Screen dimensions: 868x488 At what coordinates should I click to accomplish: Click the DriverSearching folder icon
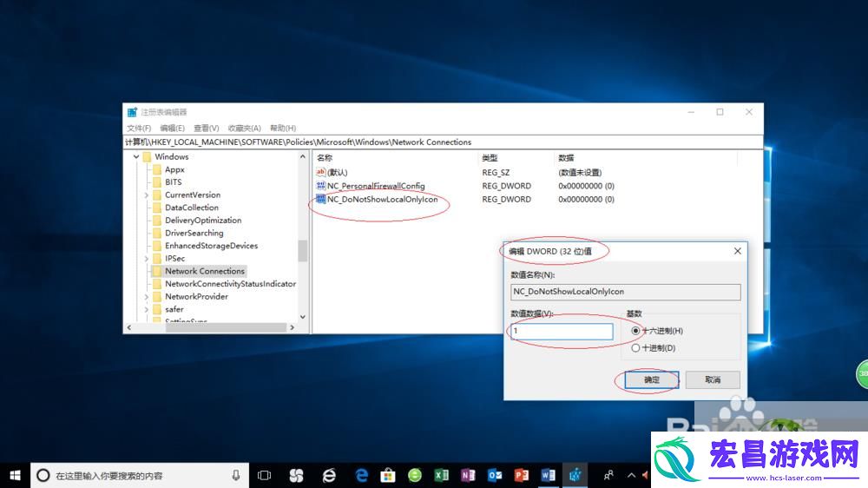pos(157,234)
